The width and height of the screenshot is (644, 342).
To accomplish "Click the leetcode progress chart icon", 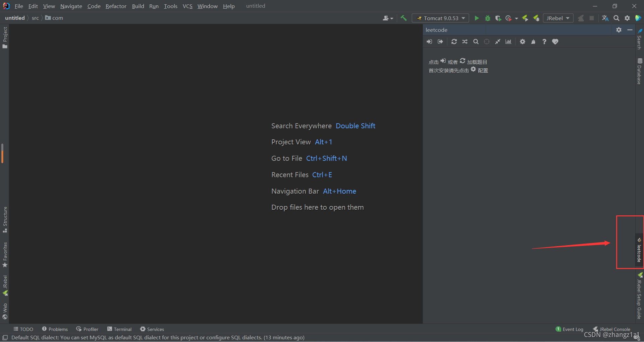I will 508,42.
